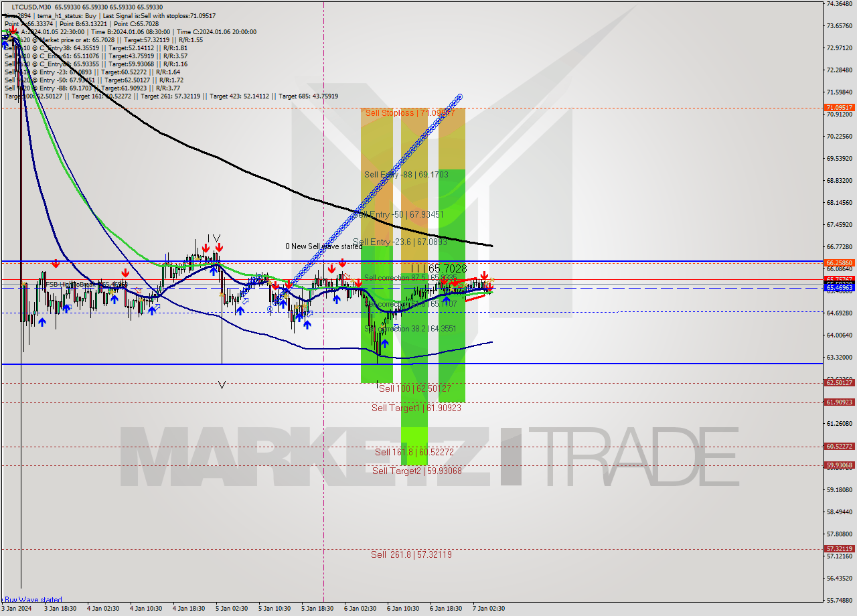
Task: Click the '4 Jan 10:30' time axis label
Action: click(146, 609)
